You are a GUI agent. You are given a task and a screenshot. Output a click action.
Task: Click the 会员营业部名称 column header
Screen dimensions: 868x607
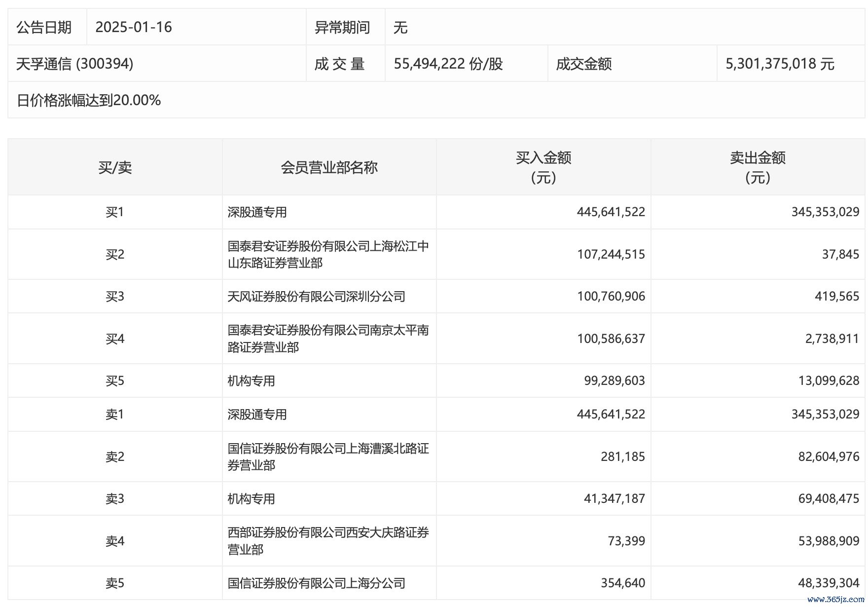329,167
